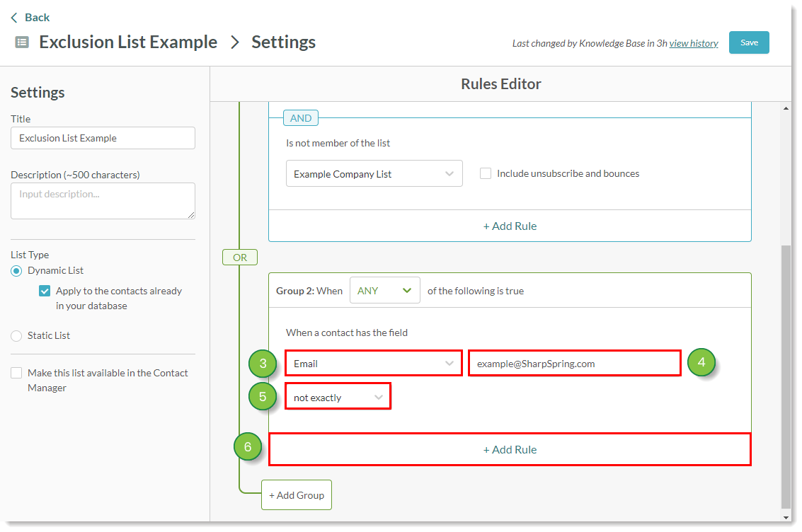
Task: Select the Static List radio button
Action: pos(16,336)
